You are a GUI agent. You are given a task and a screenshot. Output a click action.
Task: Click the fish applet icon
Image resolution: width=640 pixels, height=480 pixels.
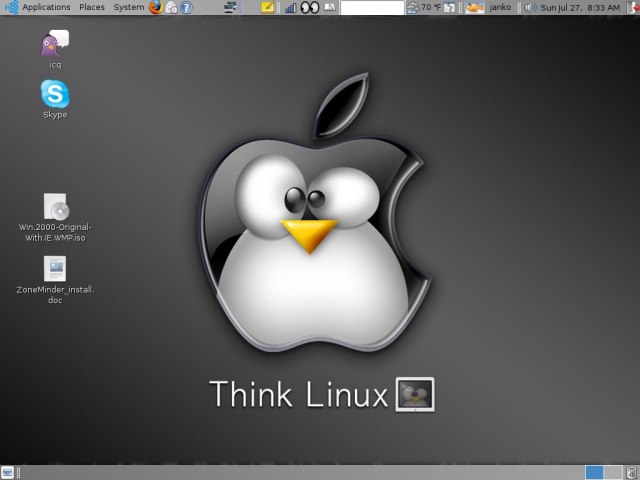pos(475,7)
